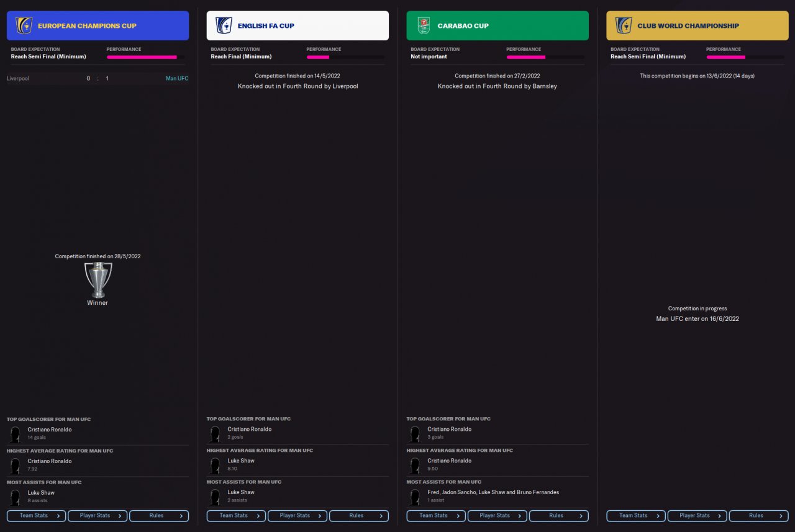Viewport: 795px width, 532px height.
Task: Open Player Stats for Club World Championship
Action: (697, 516)
